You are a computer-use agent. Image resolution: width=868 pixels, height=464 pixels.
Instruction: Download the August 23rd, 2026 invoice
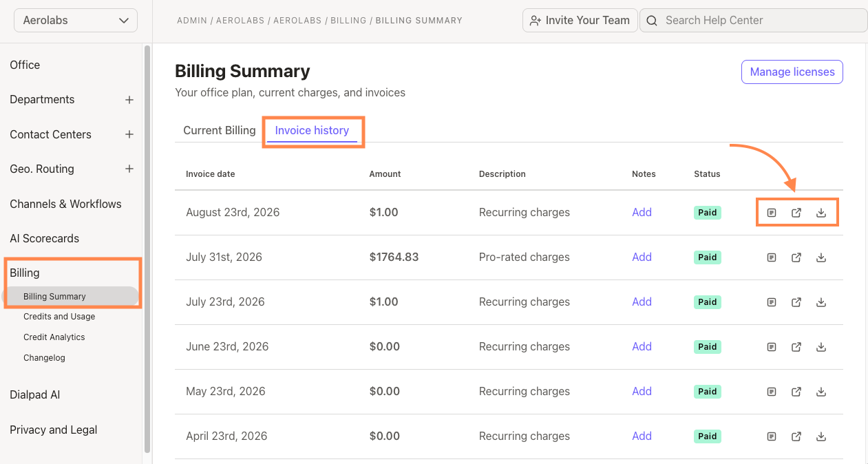point(821,213)
